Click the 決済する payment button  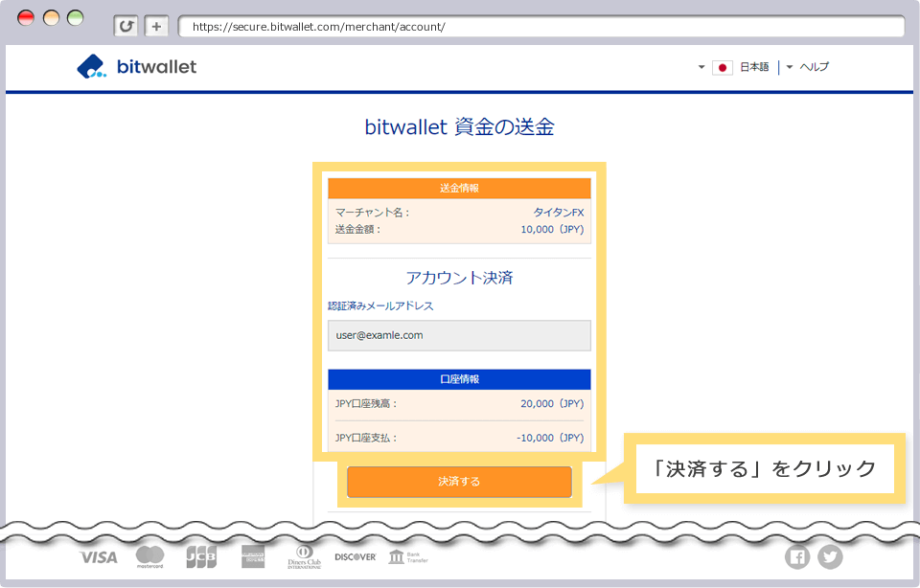click(x=459, y=482)
